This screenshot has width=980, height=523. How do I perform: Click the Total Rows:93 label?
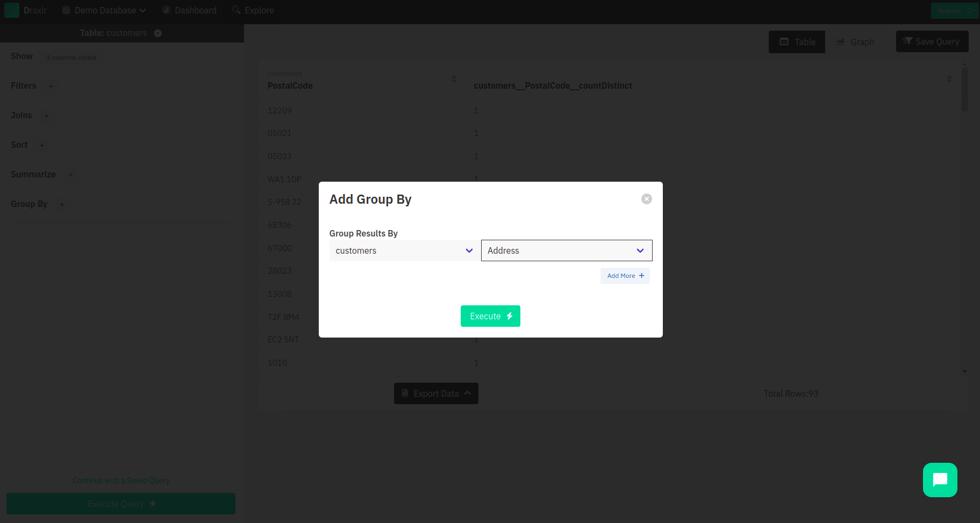tap(791, 394)
